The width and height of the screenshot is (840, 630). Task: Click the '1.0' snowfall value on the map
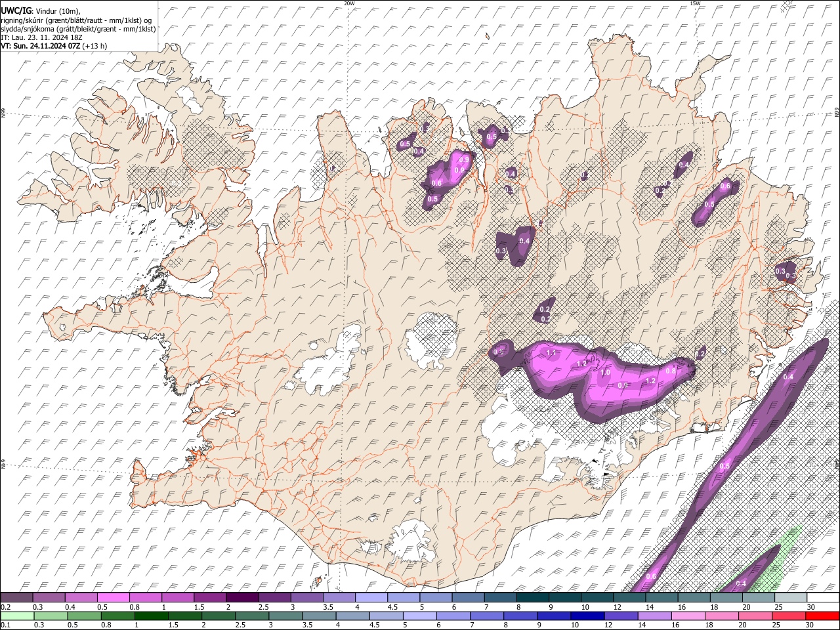click(x=605, y=372)
